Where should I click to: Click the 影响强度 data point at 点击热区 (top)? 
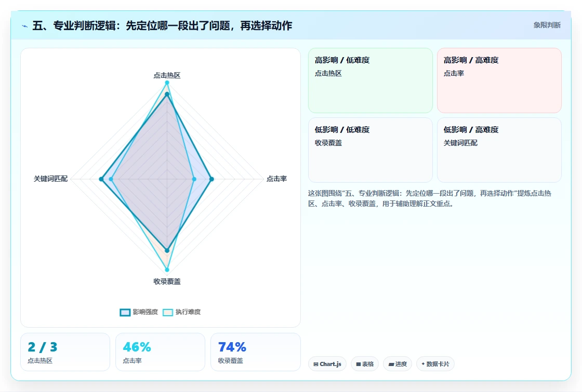(167, 94)
